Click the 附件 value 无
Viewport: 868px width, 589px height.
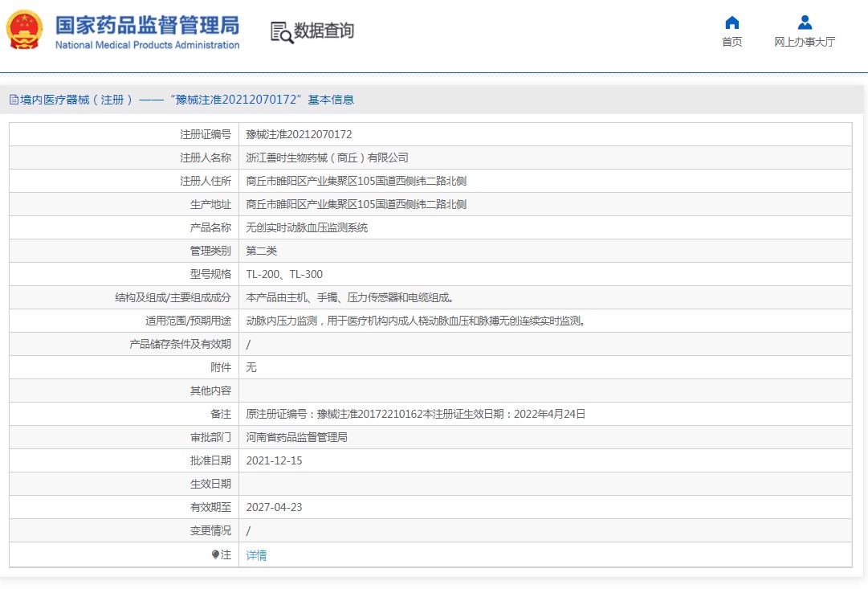251,367
